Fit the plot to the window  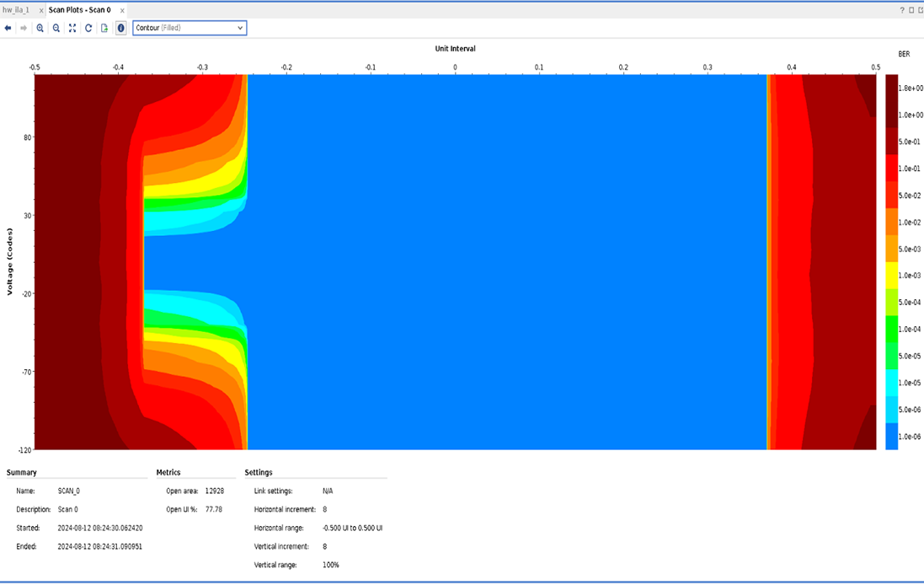pyautogui.click(x=72, y=28)
